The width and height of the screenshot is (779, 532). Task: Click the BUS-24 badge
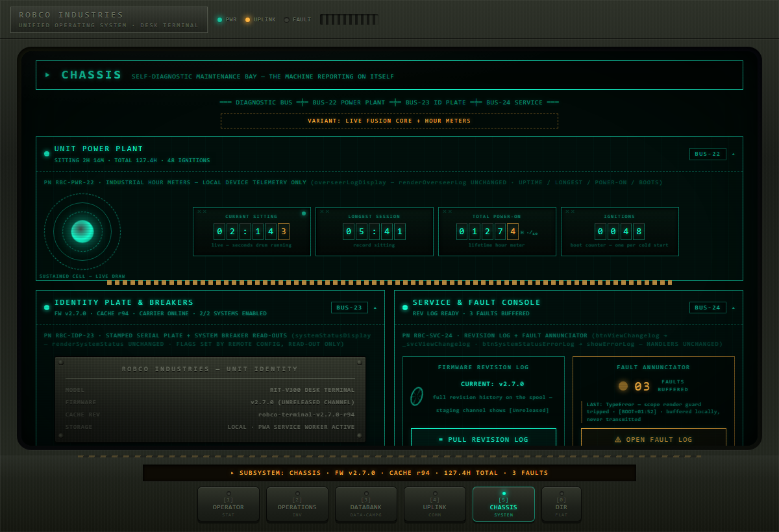[x=708, y=308]
